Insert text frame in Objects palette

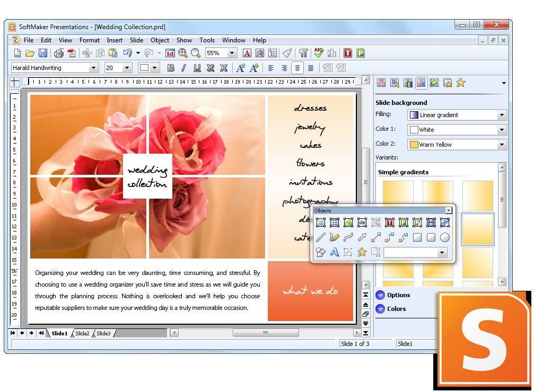(321, 222)
